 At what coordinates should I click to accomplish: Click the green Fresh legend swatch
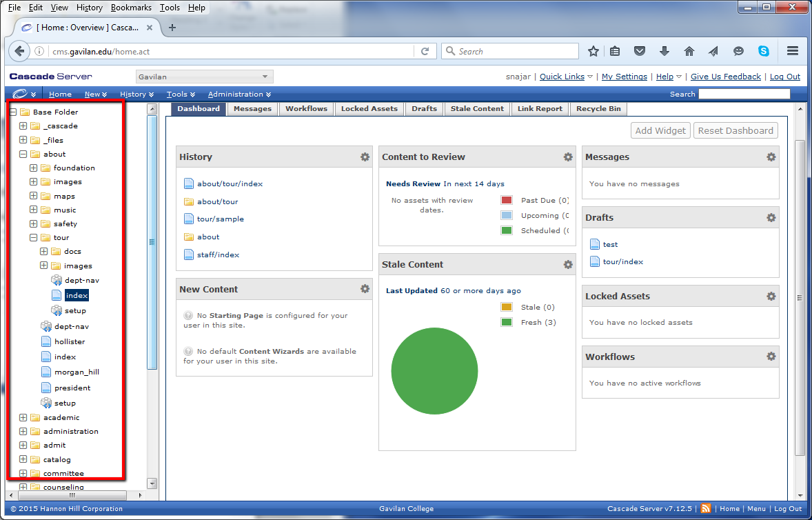coord(507,322)
